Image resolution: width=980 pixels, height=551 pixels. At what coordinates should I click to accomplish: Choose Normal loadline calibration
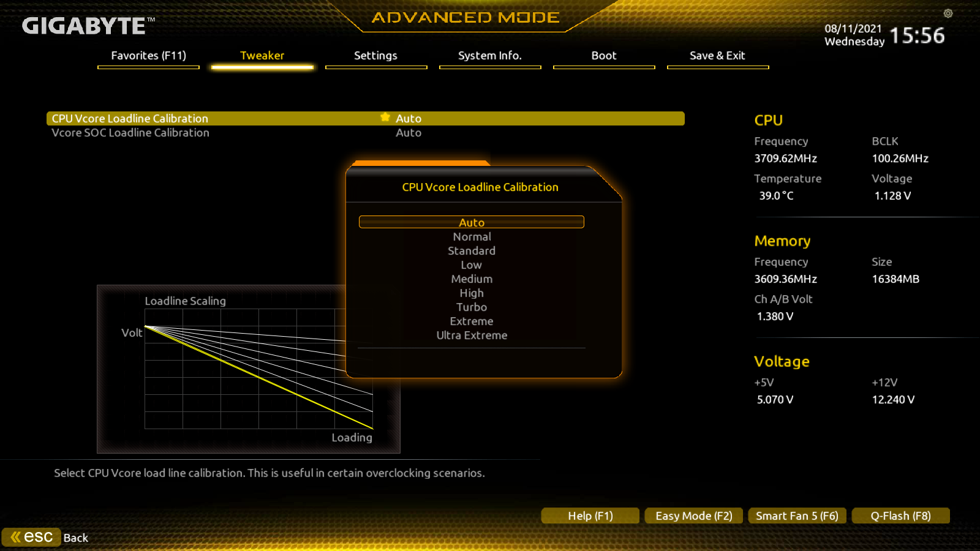click(x=472, y=237)
